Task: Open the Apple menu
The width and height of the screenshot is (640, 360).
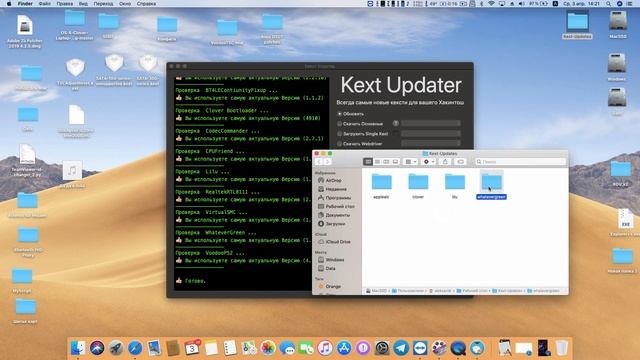Action: coord(9,4)
